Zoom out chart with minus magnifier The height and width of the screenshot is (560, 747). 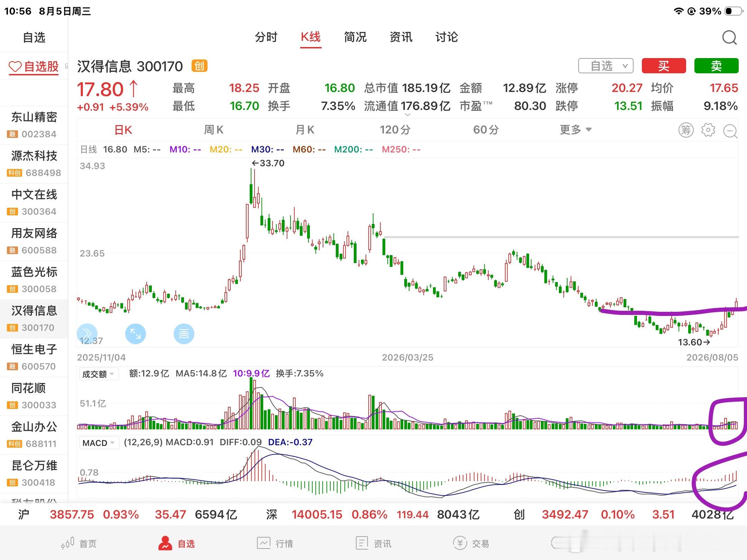click(x=730, y=131)
